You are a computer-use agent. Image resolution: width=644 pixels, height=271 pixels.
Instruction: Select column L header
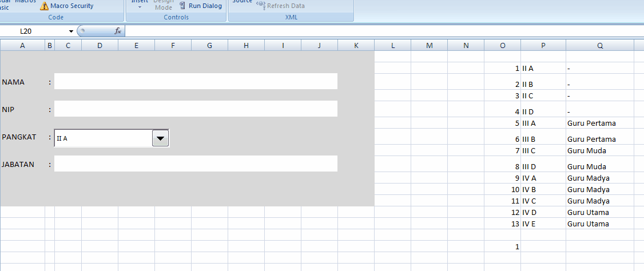tap(393, 46)
